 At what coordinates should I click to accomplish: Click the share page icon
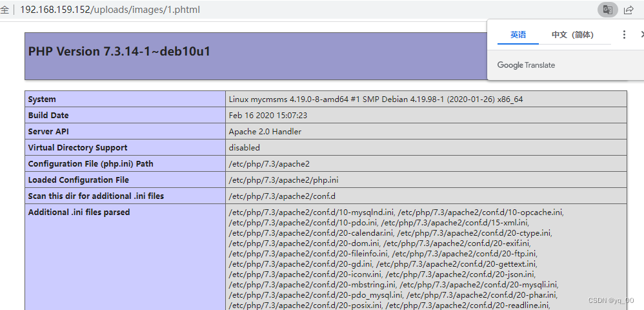629,10
